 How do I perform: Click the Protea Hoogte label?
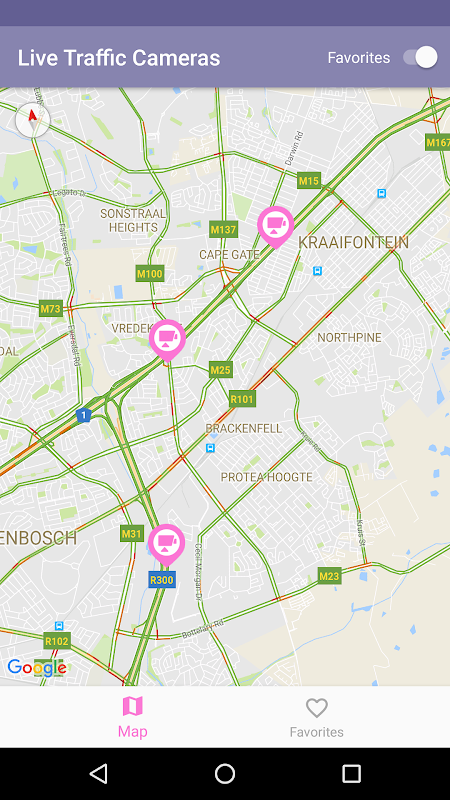click(266, 478)
